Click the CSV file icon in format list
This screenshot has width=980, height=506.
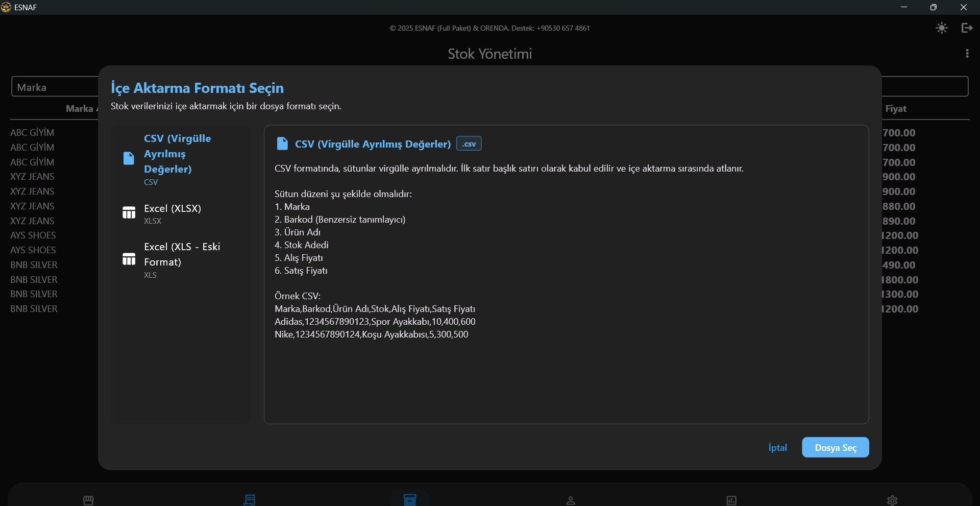coord(129,158)
